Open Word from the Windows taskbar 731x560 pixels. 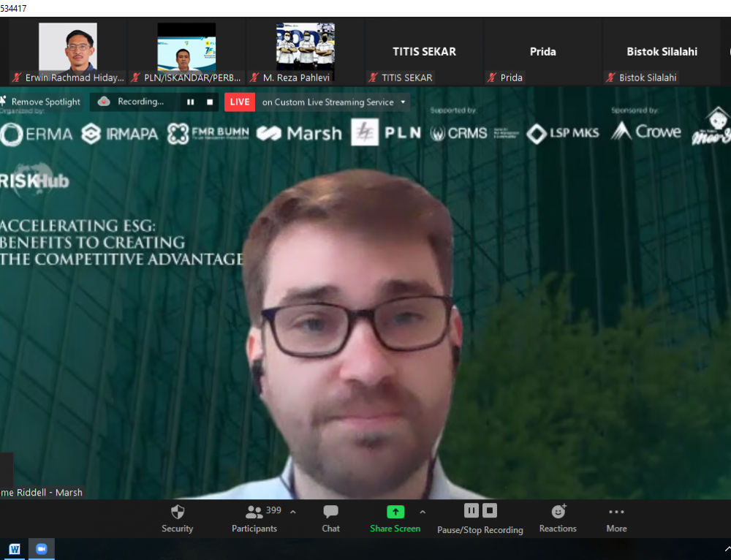click(15, 549)
